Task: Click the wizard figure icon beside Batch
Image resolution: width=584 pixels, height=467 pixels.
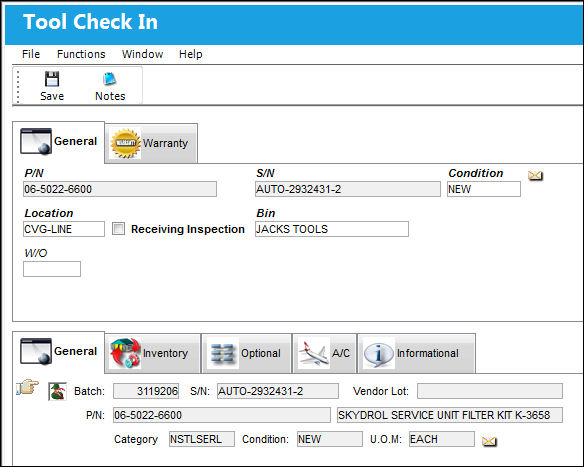Action: 57,391
